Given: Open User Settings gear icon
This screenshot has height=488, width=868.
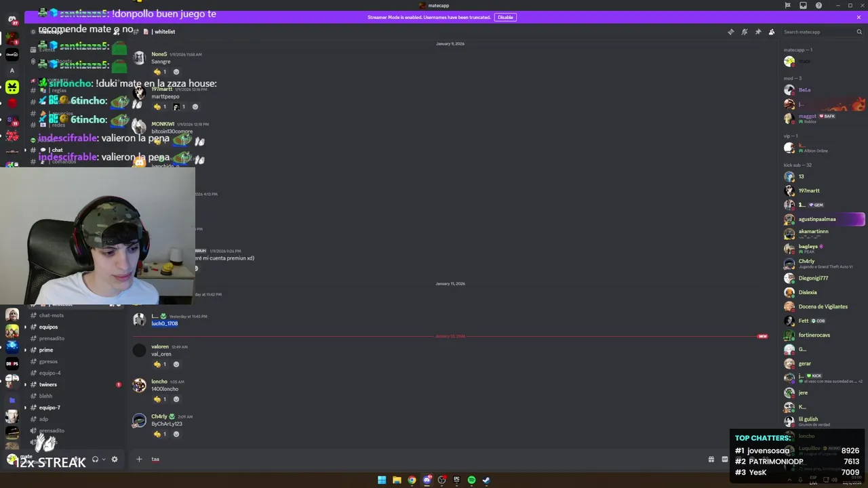Looking at the screenshot, I should point(115,459).
